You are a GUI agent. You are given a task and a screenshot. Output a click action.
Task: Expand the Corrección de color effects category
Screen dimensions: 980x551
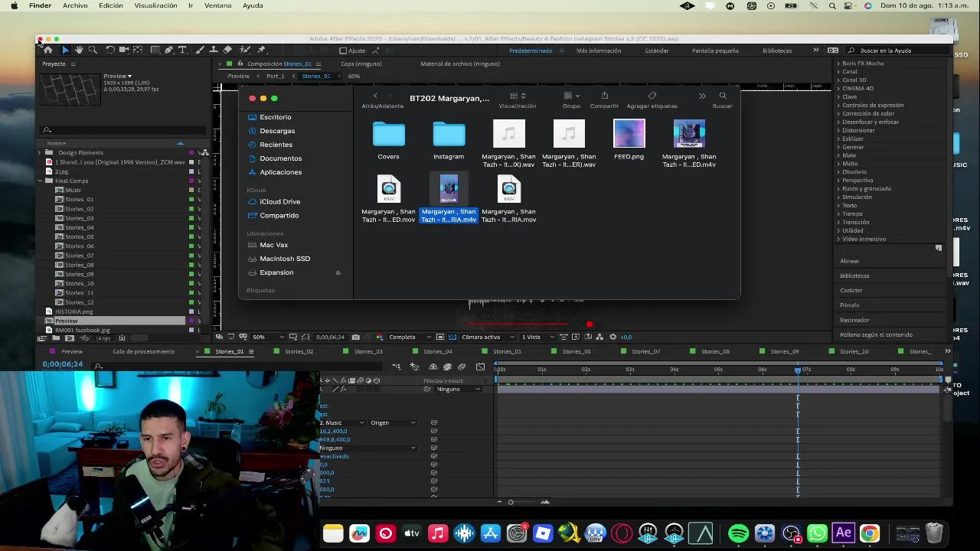(x=838, y=113)
